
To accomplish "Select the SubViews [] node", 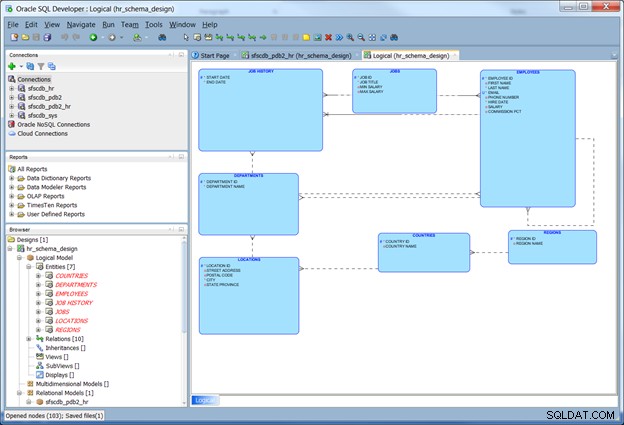I will tap(62, 366).
